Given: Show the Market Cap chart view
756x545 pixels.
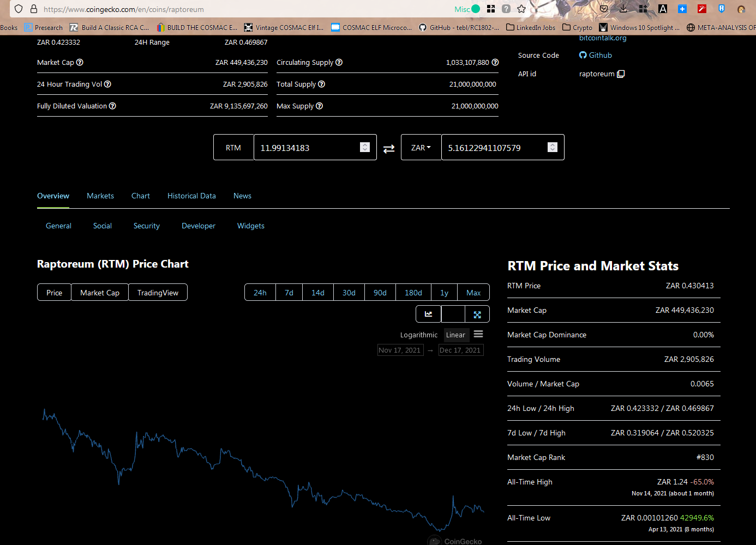Looking at the screenshot, I should 100,293.
